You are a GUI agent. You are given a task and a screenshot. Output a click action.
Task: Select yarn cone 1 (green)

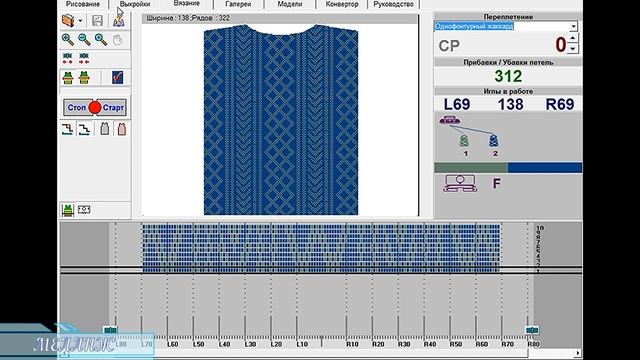[x=464, y=141]
